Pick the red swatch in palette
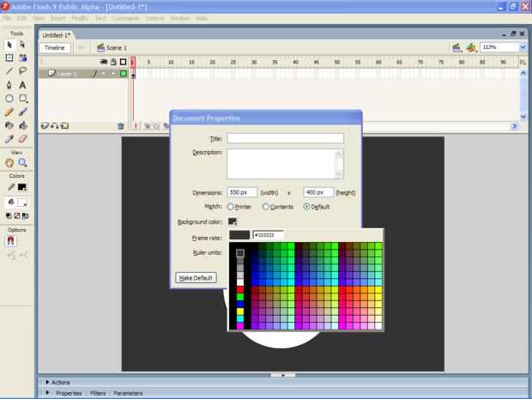The width and height of the screenshot is (532, 399). (240, 289)
